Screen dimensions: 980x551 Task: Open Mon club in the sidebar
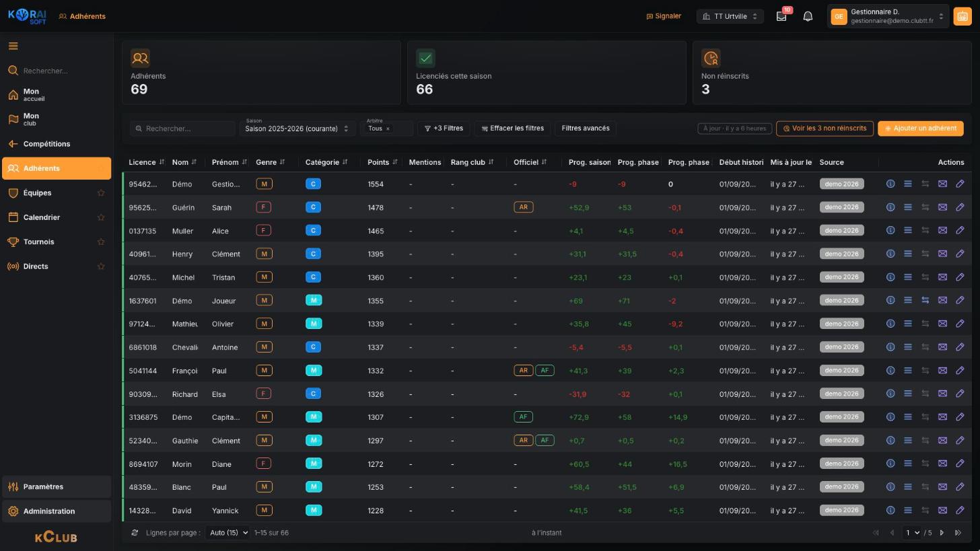click(57, 120)
